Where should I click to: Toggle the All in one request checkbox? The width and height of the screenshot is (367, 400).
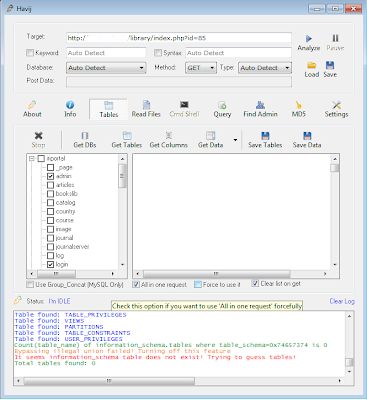136,284
